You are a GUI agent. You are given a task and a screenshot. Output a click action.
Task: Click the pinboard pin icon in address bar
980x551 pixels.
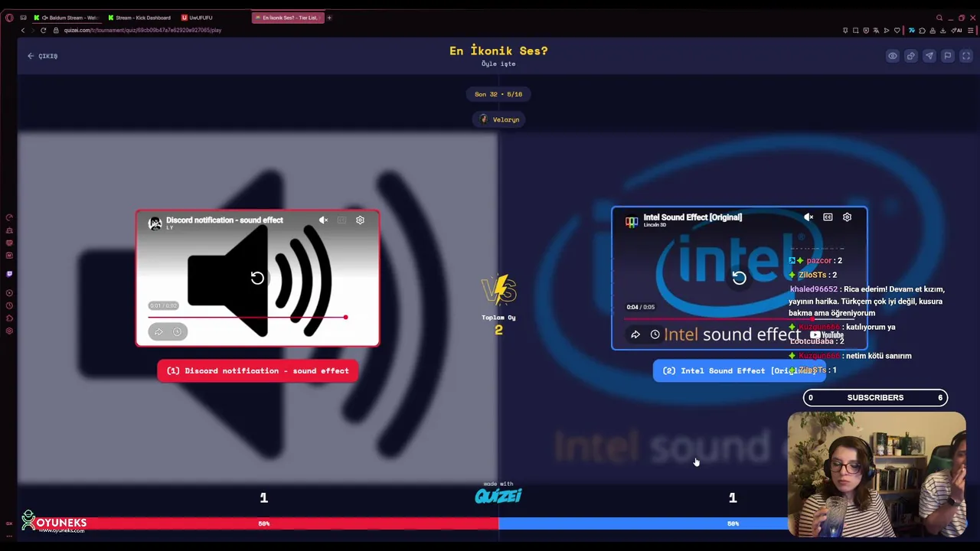845,31
